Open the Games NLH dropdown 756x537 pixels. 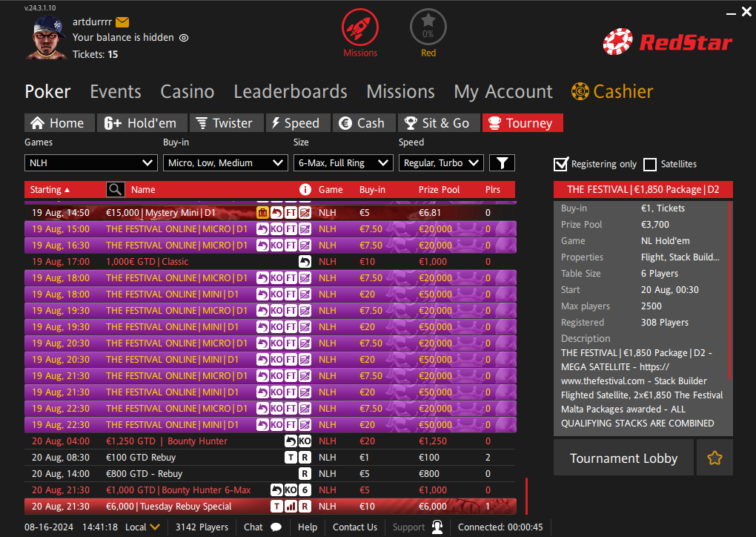pos(90,163)
